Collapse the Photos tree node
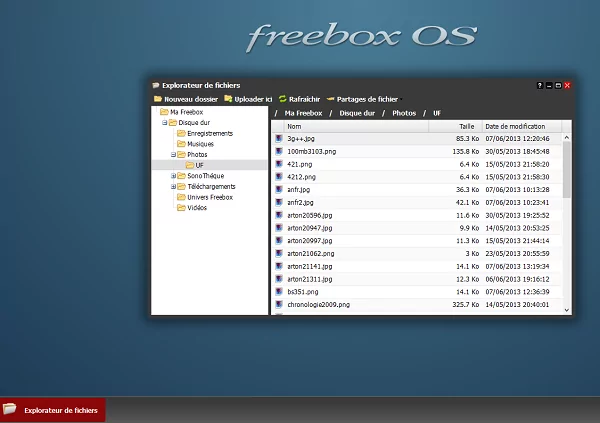 [x=173, y=155]
